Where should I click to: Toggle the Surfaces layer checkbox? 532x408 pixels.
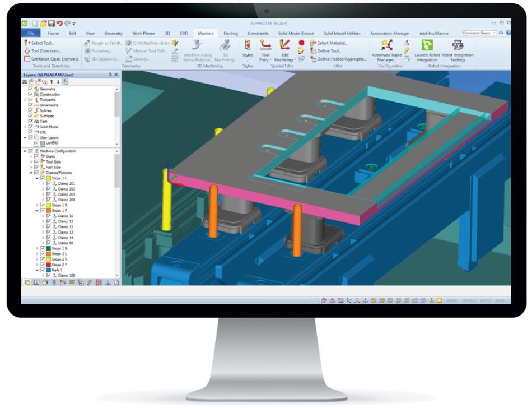pyautogui.click(x=31, y=116)
